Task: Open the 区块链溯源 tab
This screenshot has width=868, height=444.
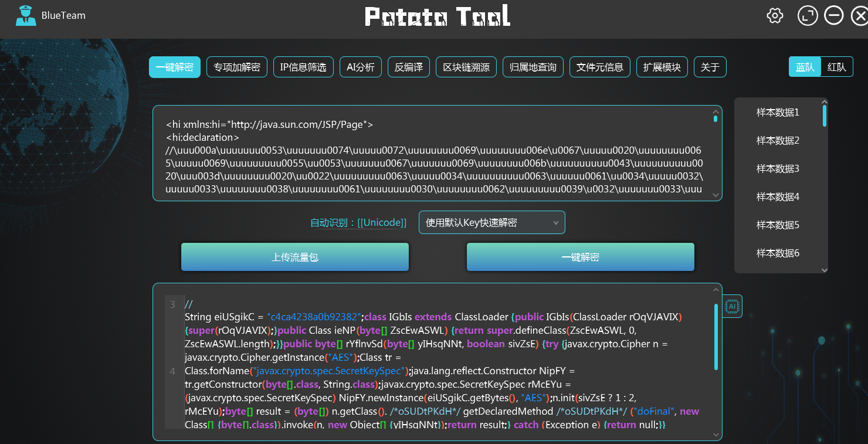Action: (466, 67)
